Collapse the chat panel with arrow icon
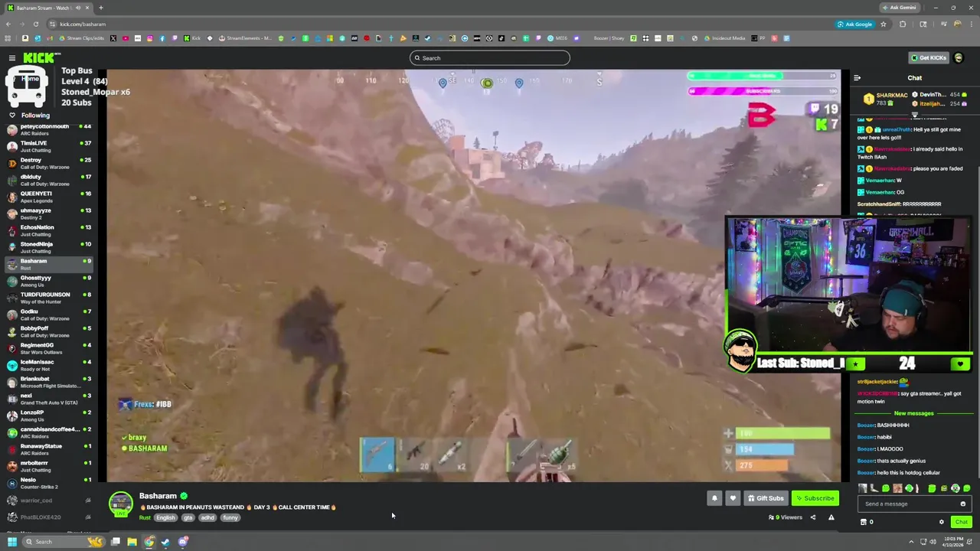The height and width of the screenshot is (551, 980). (857, 78)
